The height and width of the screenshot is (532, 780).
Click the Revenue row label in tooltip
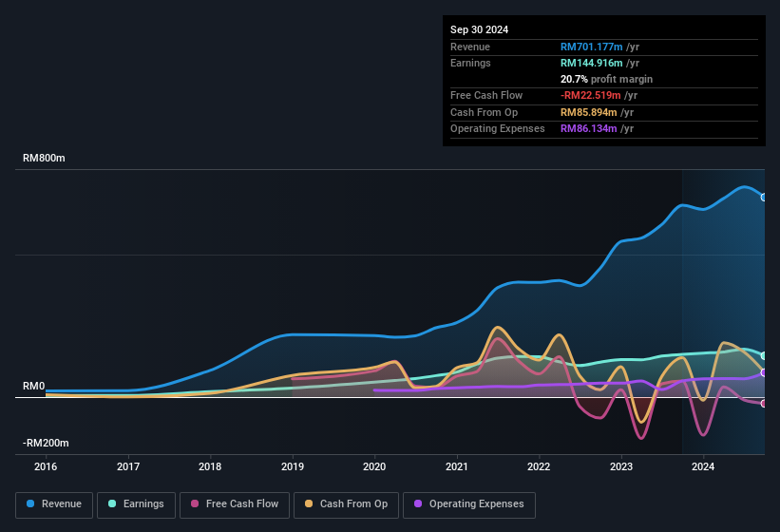pyautogui.click(x=470, y=47)
